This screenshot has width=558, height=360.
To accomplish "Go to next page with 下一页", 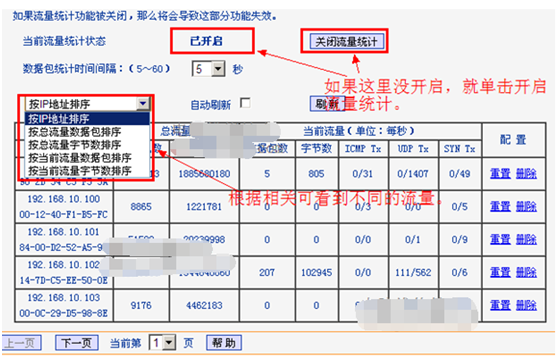I will (77, 343).
